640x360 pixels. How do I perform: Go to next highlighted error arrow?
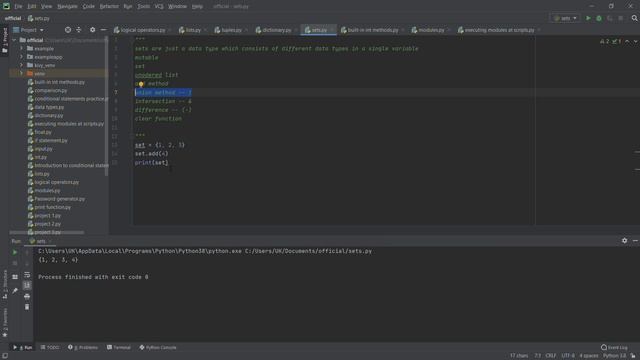coord(635,41)
